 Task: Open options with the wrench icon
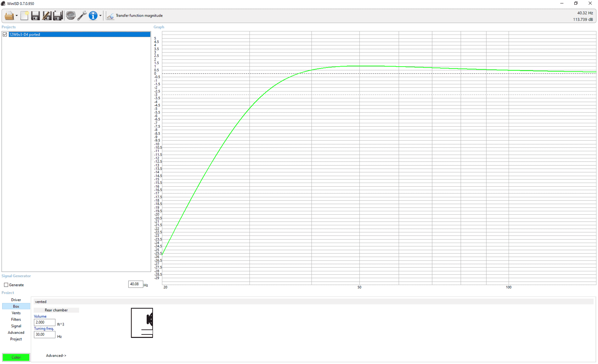tap(82, 15)
